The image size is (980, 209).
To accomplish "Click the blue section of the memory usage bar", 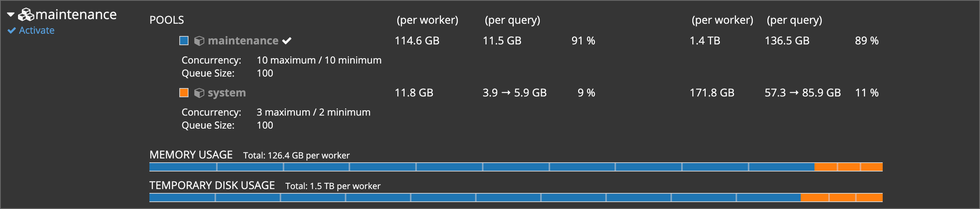I will (481, 167).
